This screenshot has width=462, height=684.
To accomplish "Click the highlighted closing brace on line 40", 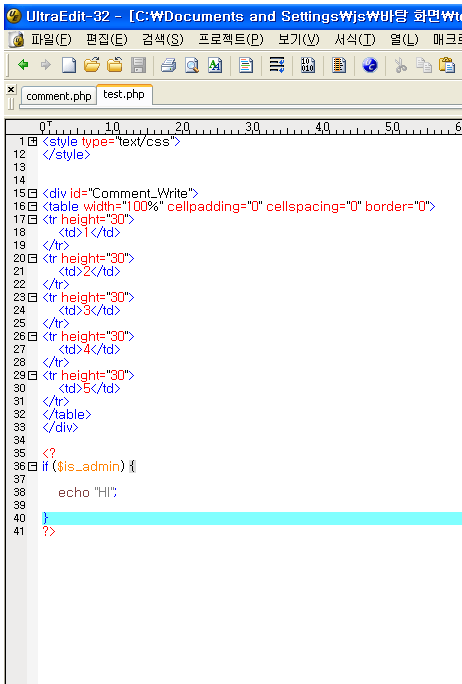I will tap(45, 518).
